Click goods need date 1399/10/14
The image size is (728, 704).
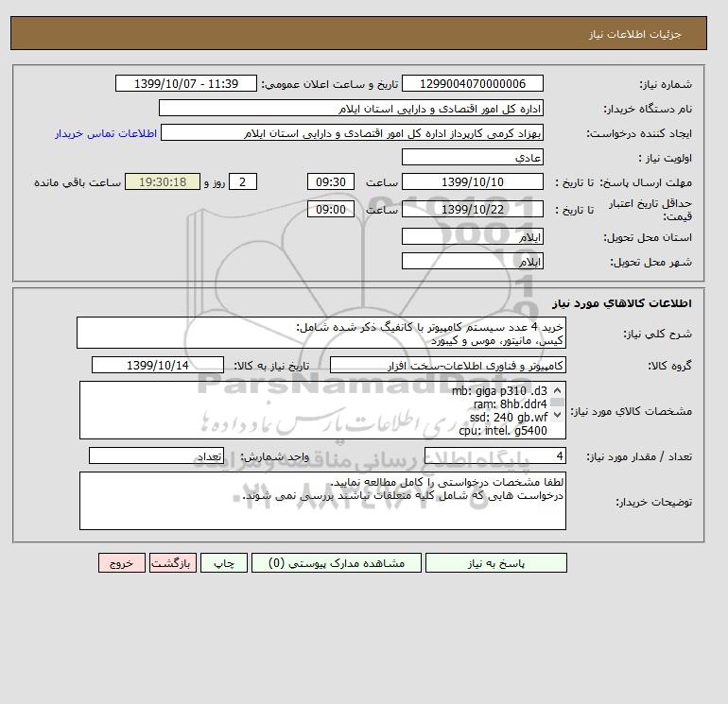click(158, 365)
